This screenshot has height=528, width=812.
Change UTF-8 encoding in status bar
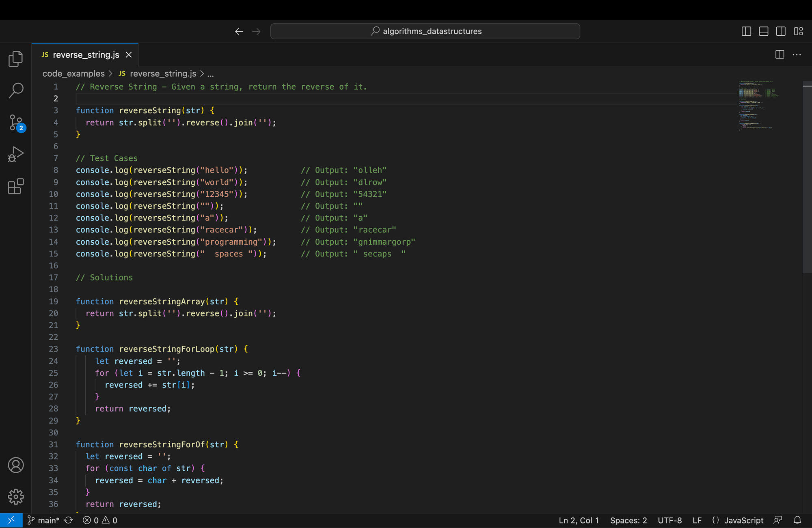coord(669,520)
